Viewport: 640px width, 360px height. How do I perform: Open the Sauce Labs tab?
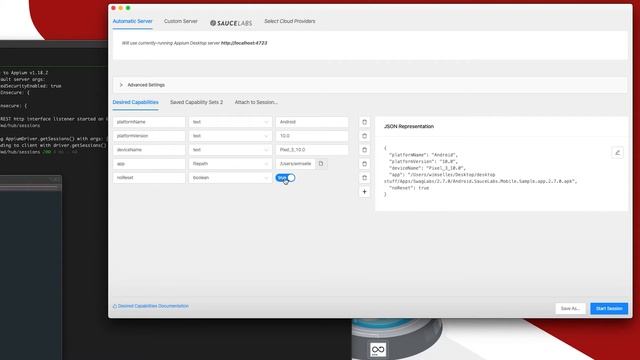pyautogui.click(x=231, y=23)
